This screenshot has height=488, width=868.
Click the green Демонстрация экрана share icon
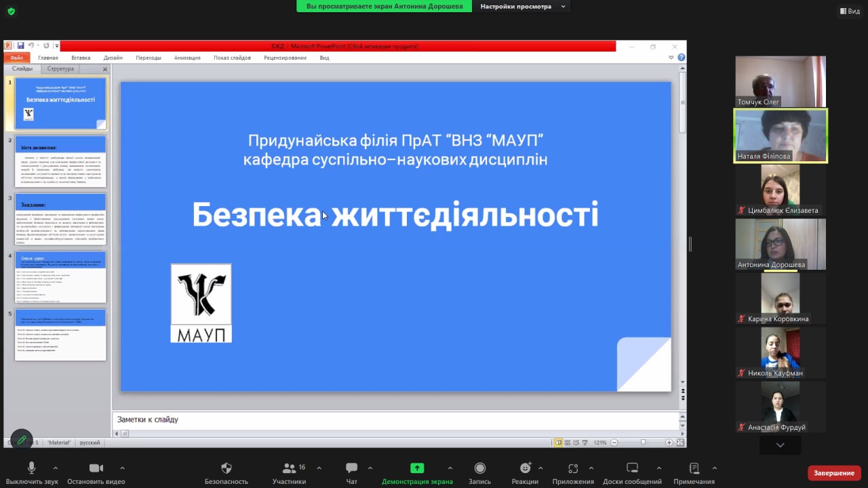[x=417, y=468]
